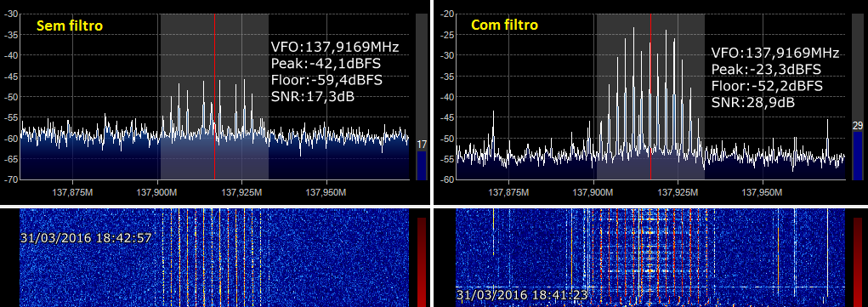Click the SNR:28,9dB readout text
868x307 pixels.
[753, 103]
